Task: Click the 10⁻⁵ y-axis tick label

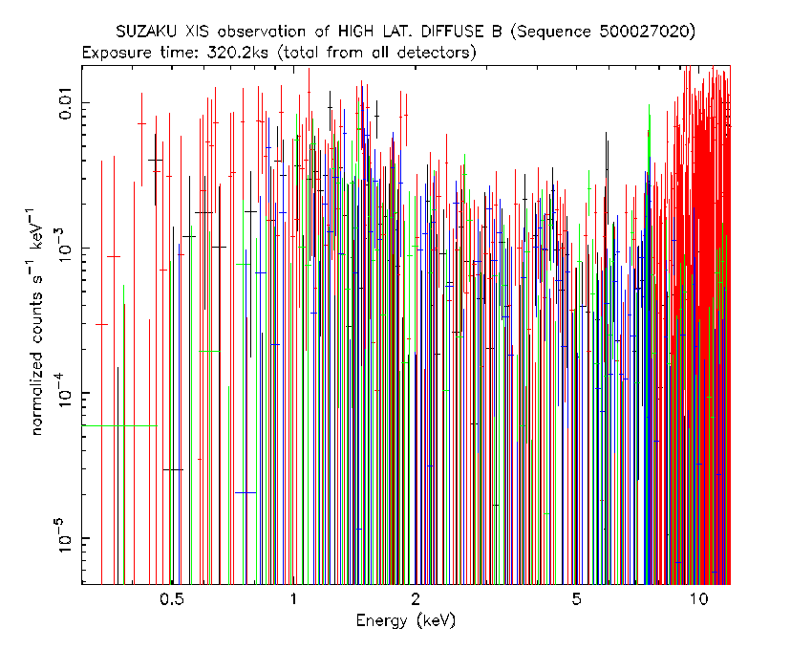Action: click(63, 534)
